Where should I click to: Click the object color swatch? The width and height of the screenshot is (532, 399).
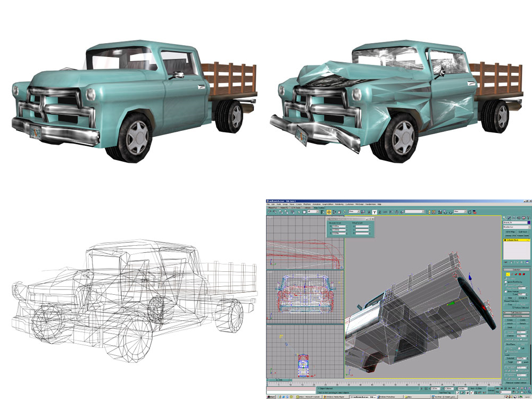[529, 222]
